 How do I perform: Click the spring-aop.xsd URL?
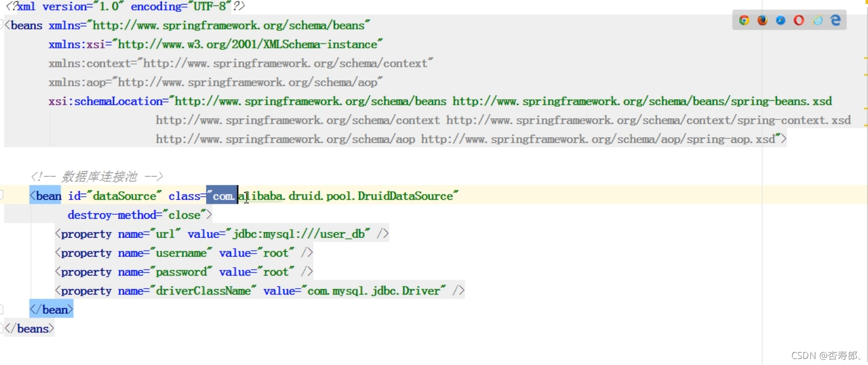coord(598,139)
